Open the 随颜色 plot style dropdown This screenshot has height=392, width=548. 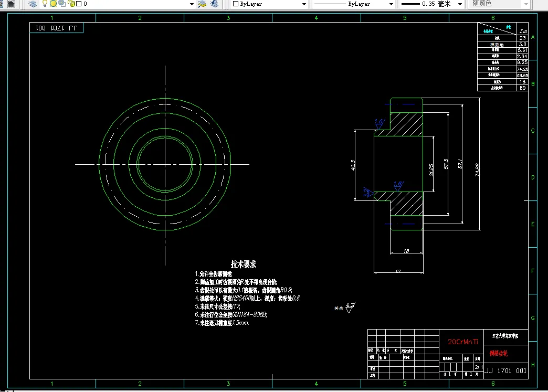[x=526, y=4]
